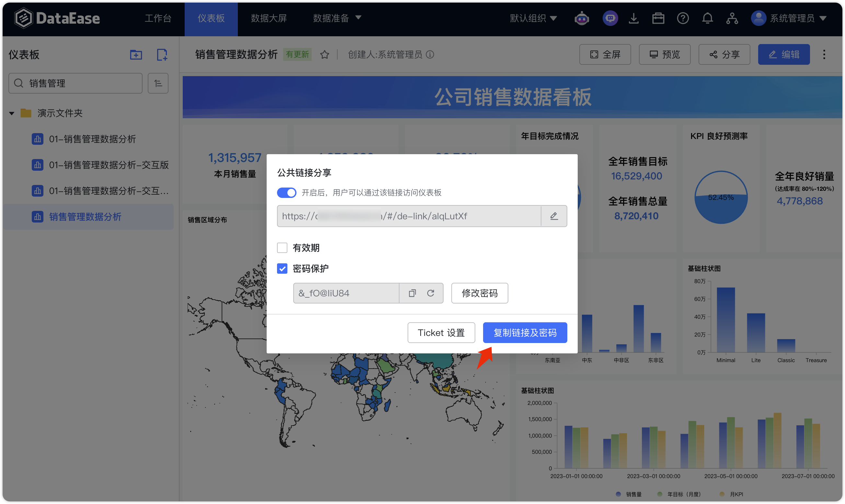The image size is (845, 504).
Task: Click the 52.45% liquid gauge chart
Action: [721, 198]
